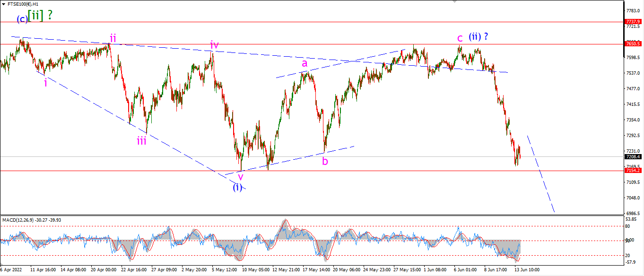The width and height of the screenshot is (644, 276).
Task: Select the magenta wave v label
Action: coord(240,177)
